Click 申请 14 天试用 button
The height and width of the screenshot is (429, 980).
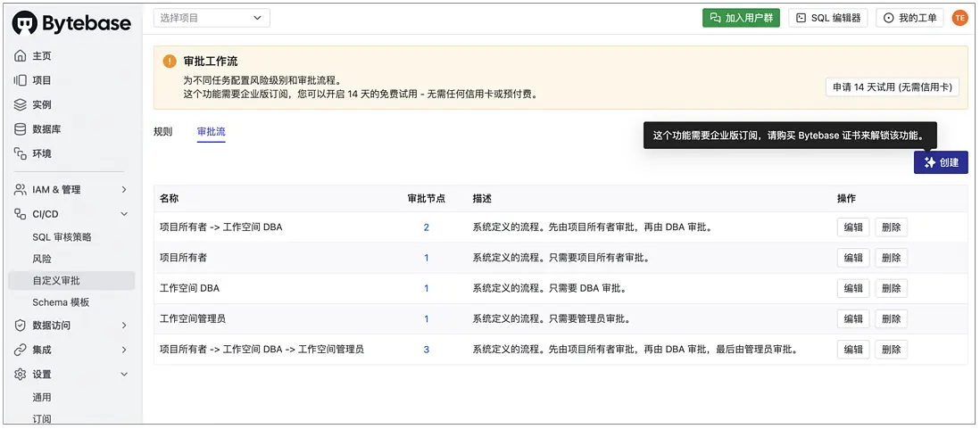[893, 87]
